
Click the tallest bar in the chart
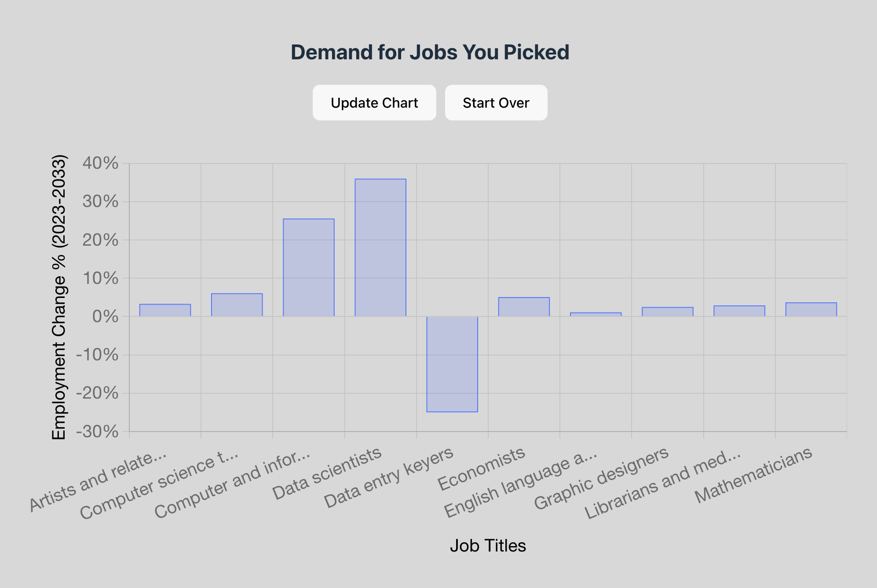[380, 246]
